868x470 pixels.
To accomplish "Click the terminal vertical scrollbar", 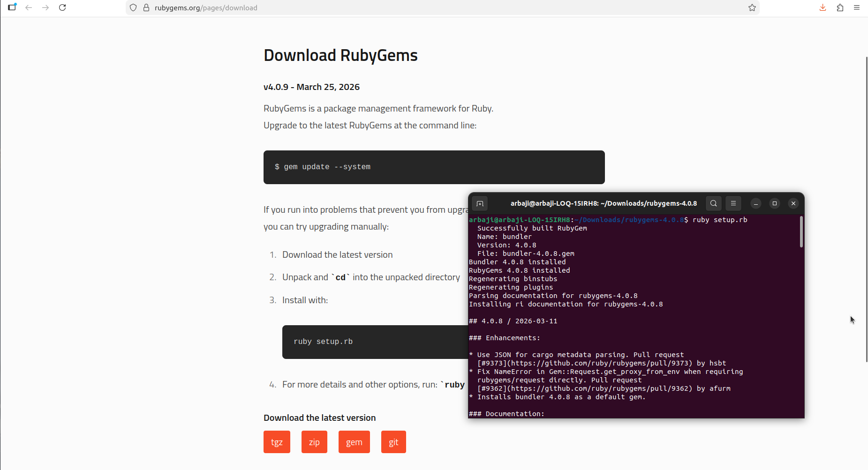I will tap(801, 232).
